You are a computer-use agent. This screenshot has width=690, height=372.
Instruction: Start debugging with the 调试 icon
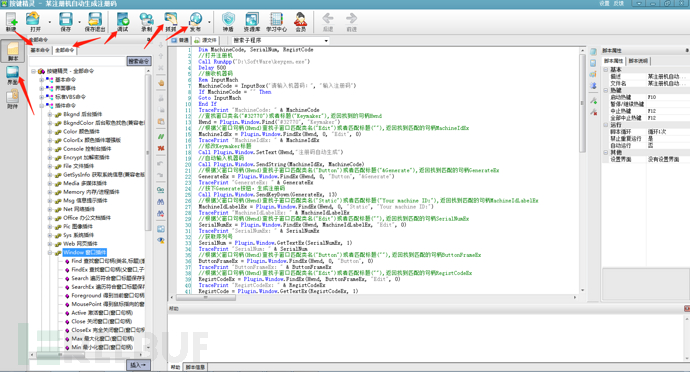[x=123, y=22]
